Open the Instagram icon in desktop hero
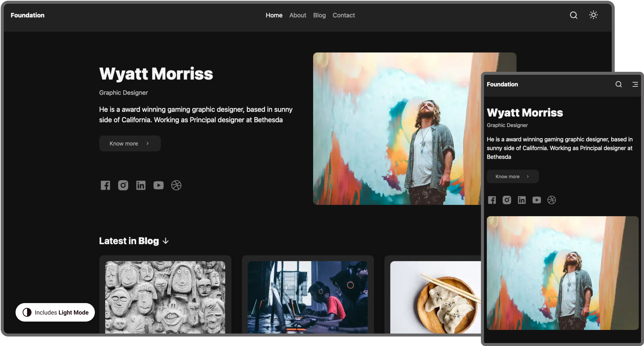The width and height of the screenshot is (644, 346). pos(123,185)
